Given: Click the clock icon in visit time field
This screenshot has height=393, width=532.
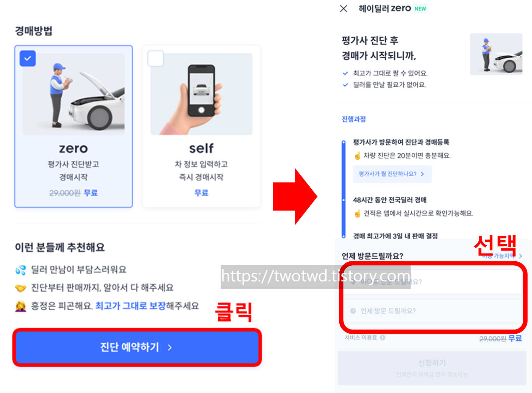Looking at the screenshot, I should point(353,311).
